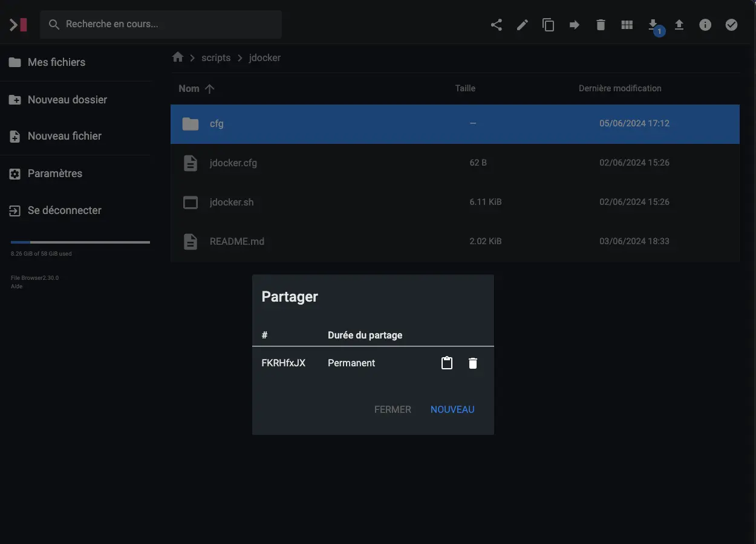Viewport: 756px width, 544px height.
Task: Click the move file arrow icon
Action: [x=575, y=25]
